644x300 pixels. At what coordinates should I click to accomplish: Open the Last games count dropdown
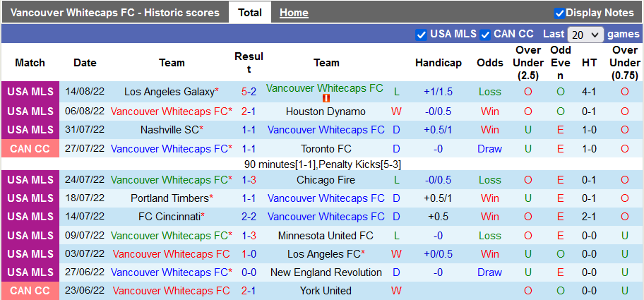pyautogui.click(x=585, y=35)
